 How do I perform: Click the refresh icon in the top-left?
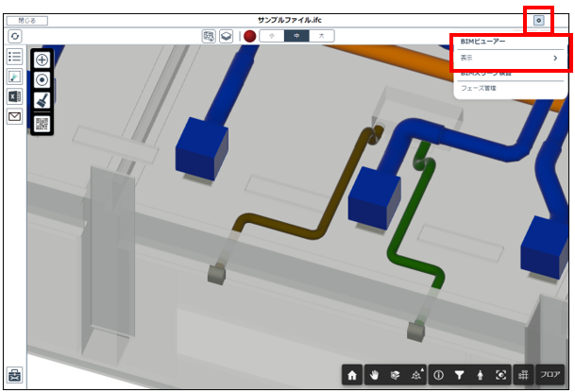(x=15, y=36)
